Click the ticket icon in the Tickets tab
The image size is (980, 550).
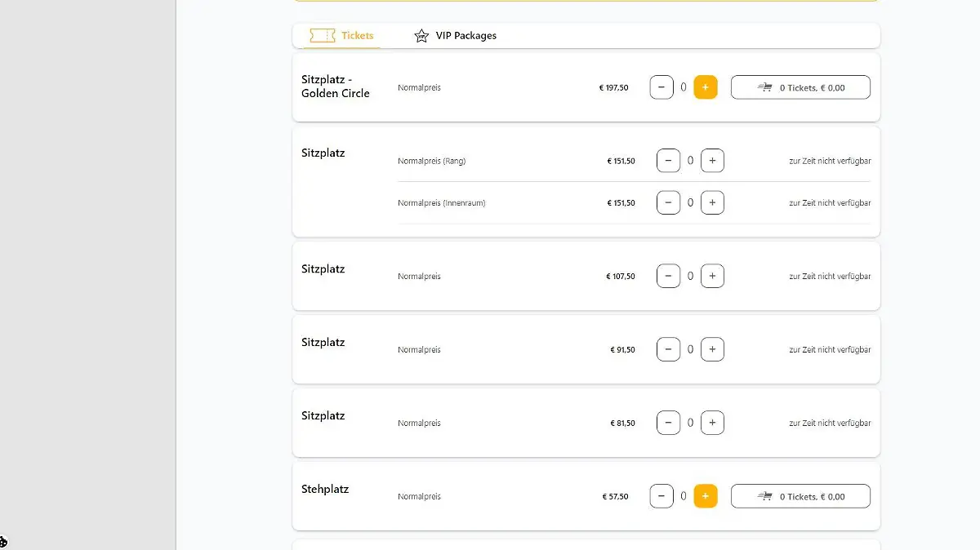click(x=322, y=36)
